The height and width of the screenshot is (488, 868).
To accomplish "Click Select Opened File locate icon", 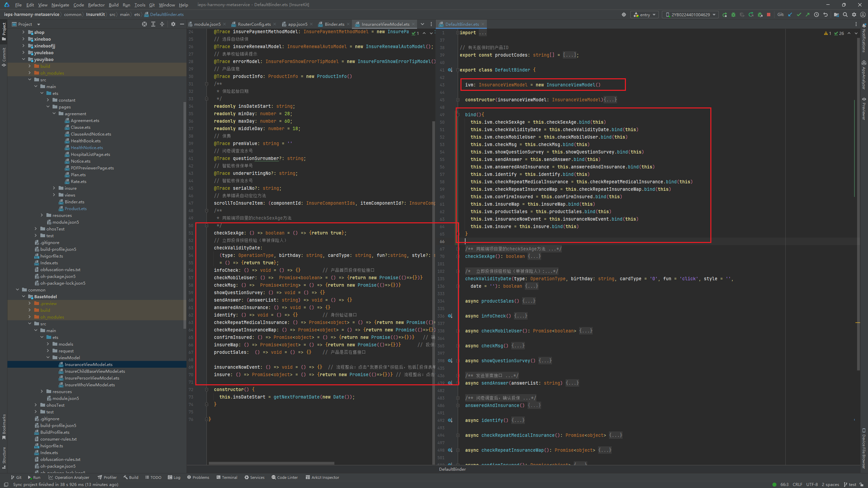I will [x=144, y=24].
